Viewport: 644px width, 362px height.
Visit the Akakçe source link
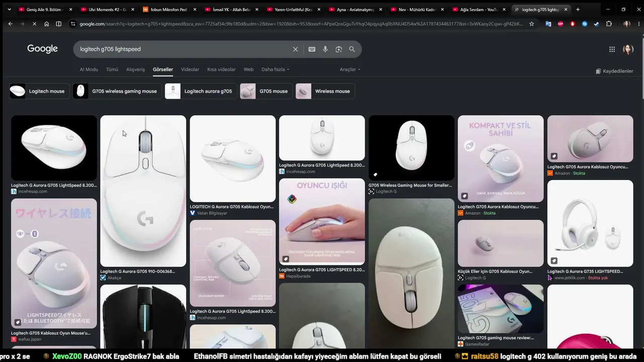coord(114,278)
